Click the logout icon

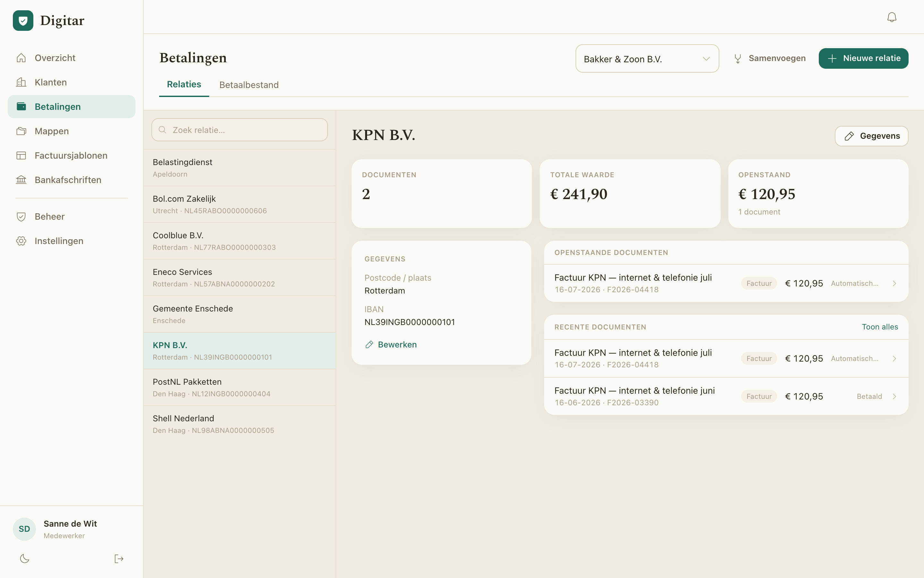(119, 558)
